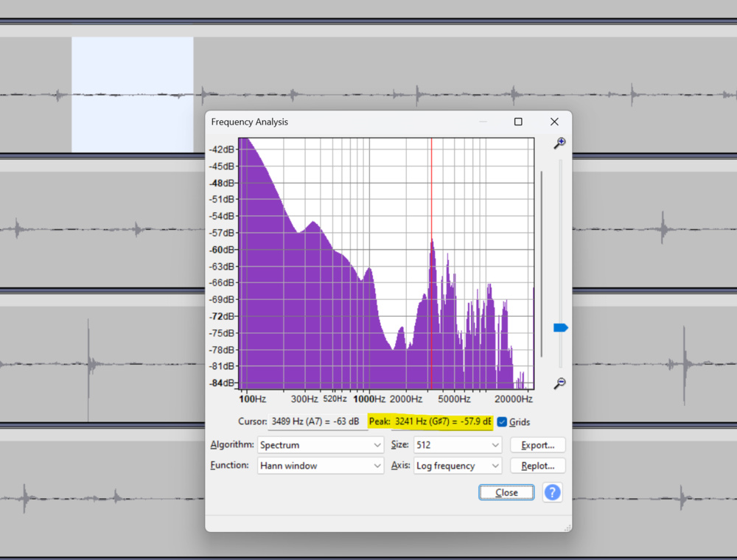
Task: Open the Function dropdown showing Hann window
Action: pos(321,466)
